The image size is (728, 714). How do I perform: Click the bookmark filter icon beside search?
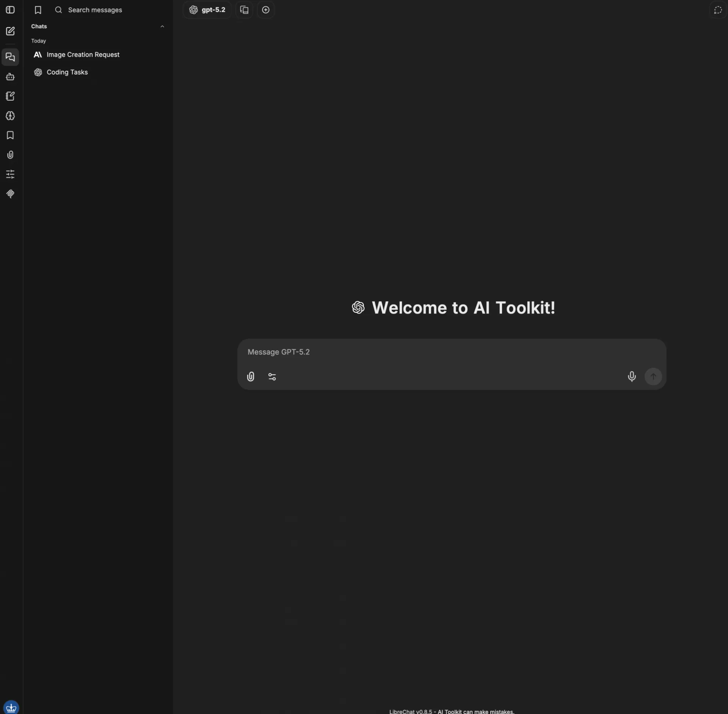point(38,10)
